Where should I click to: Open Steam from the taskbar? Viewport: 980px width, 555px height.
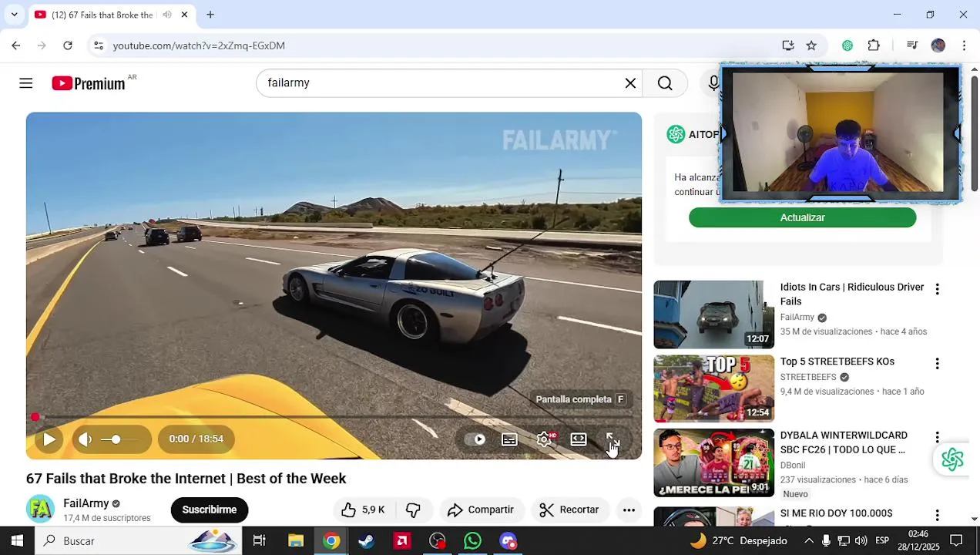[x=367, y=540]
